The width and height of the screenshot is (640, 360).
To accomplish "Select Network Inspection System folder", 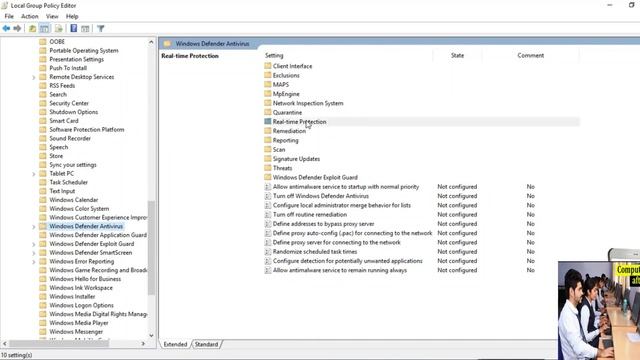I will tap(308, 103).
